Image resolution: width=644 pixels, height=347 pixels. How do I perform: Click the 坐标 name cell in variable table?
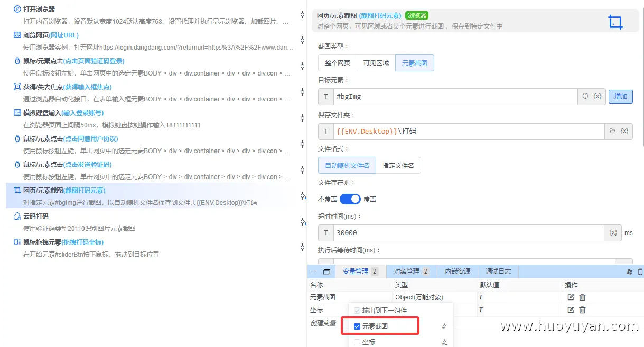[316, 310]
